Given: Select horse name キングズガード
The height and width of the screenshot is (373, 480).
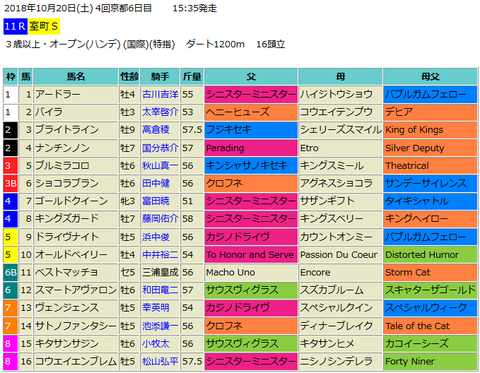Looking at the screenshot, I should click(x=67, y=219).
